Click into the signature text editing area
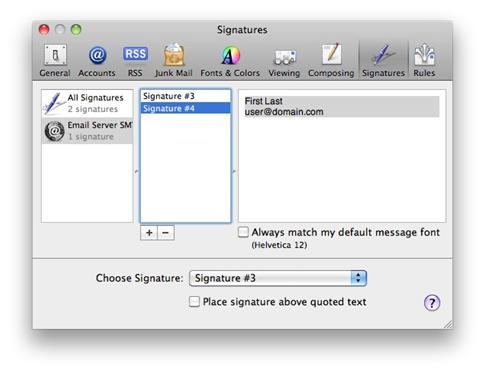 tap(342, 156)
